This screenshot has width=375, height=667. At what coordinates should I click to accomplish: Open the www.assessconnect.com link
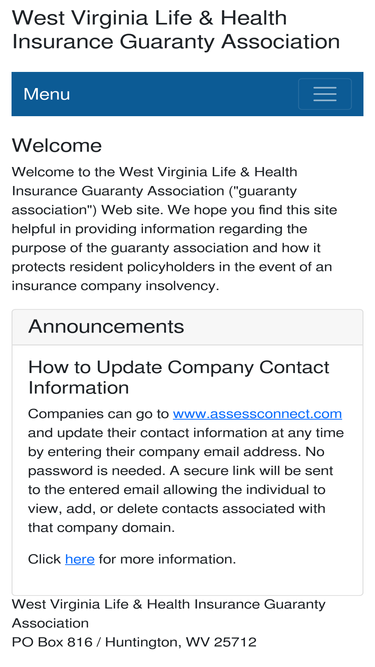pyautogui.click(x=257, y=413)
